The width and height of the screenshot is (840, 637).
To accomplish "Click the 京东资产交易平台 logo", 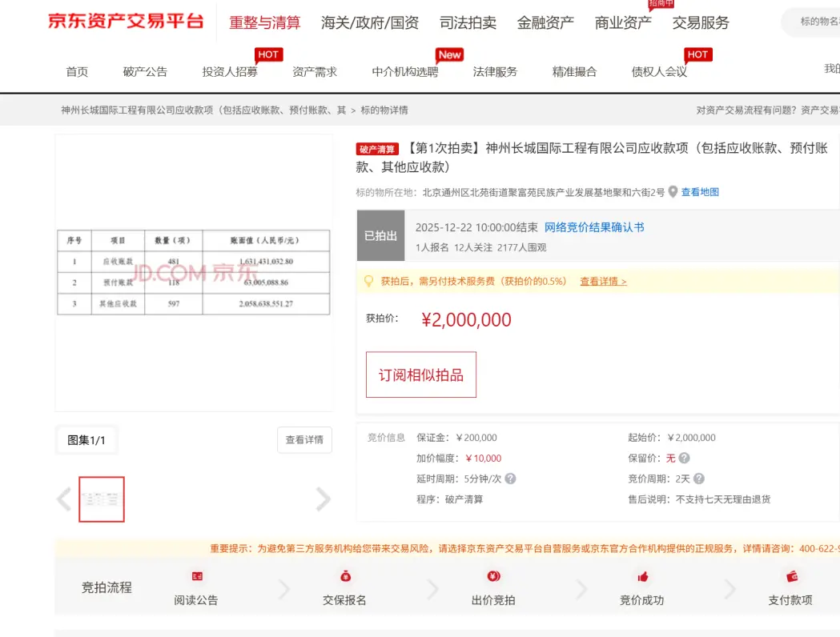I will [x=126, y=22].
